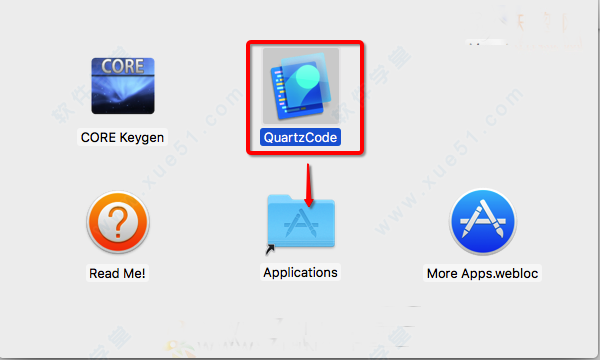Image resolution: width=600 pixels, height=360 pixels.
Task: Select the highlighted QuartzCode file name label
Action: tap(300, 137)
